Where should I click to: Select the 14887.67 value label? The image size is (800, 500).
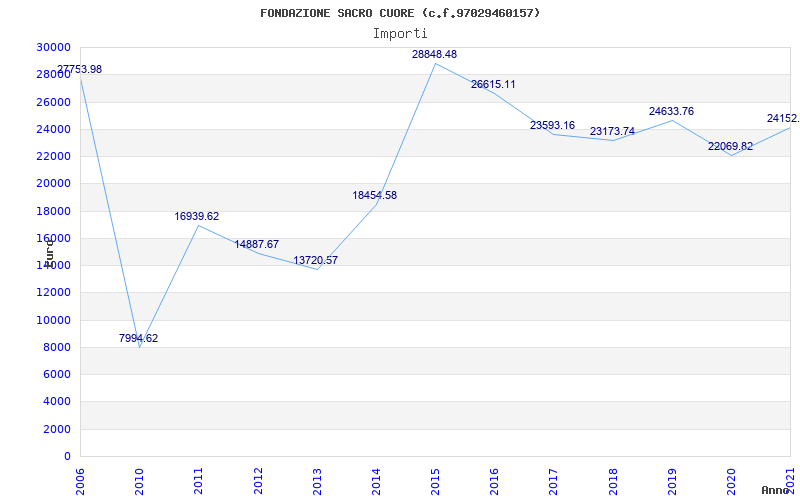click(257, 244)
